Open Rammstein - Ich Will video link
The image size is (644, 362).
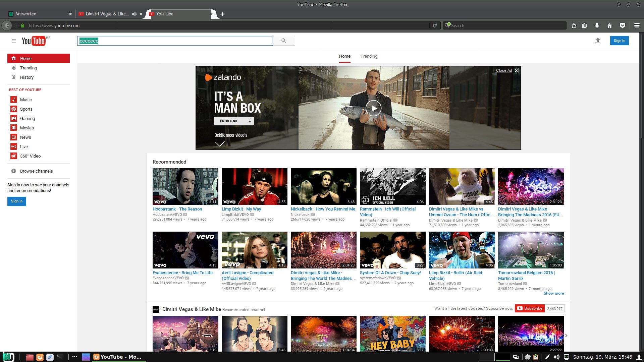(x=388, y=212)
